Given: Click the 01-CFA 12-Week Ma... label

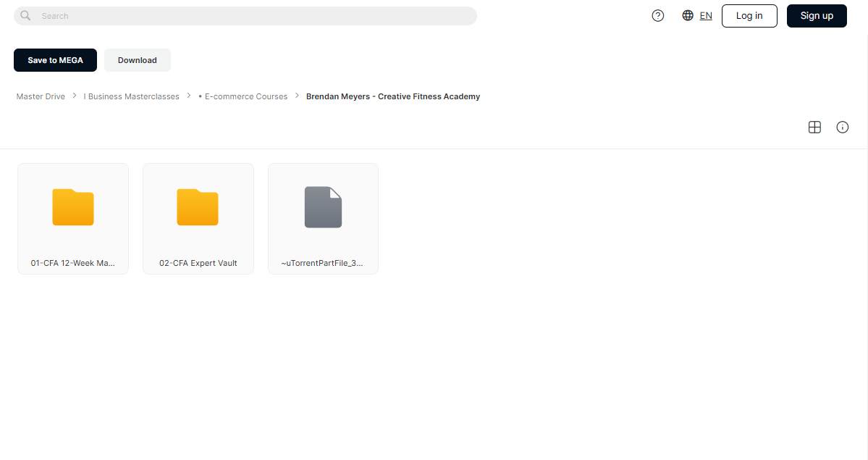Looking at the screenshot, I should 73,263.
